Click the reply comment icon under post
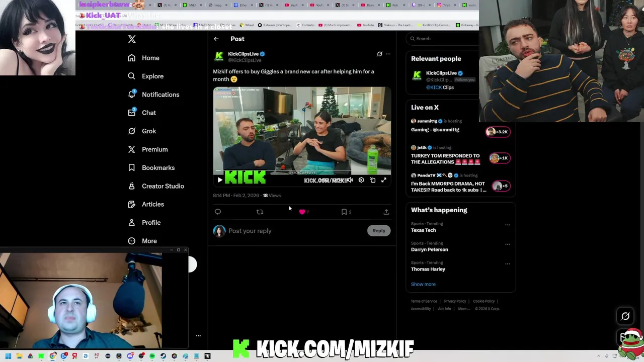This screenshot has height=362, width=644. click(x=218, y=212)
